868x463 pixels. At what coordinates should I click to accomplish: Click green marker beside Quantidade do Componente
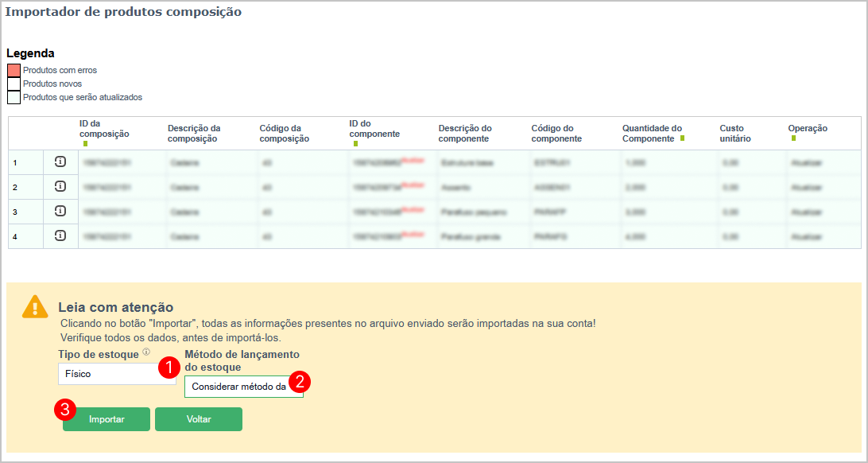[683, 138]
